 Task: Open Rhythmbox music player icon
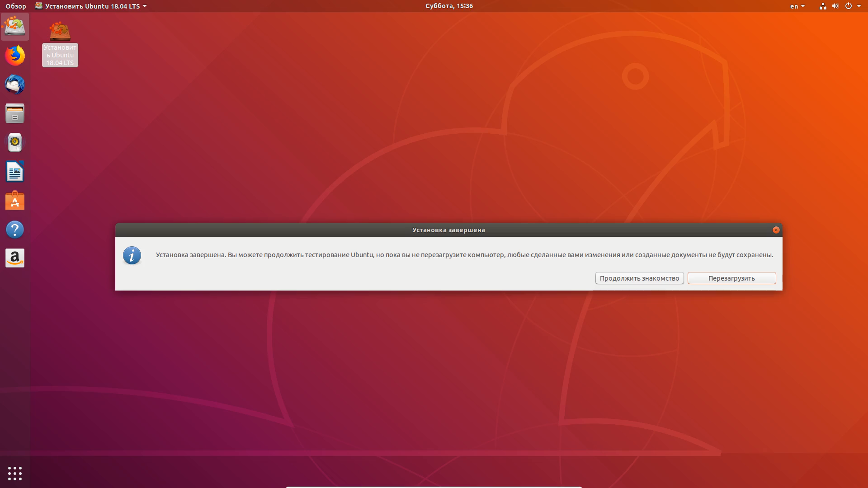[x=15, y=142]
